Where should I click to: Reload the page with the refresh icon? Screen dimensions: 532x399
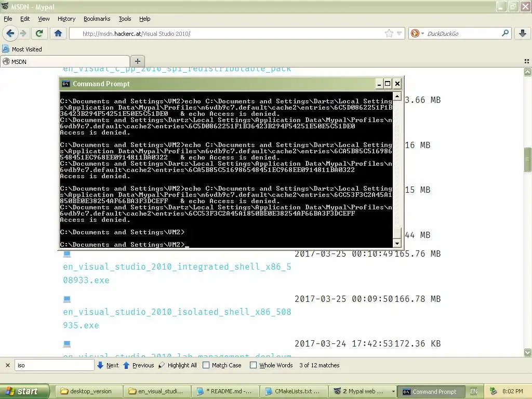[39, 33]
